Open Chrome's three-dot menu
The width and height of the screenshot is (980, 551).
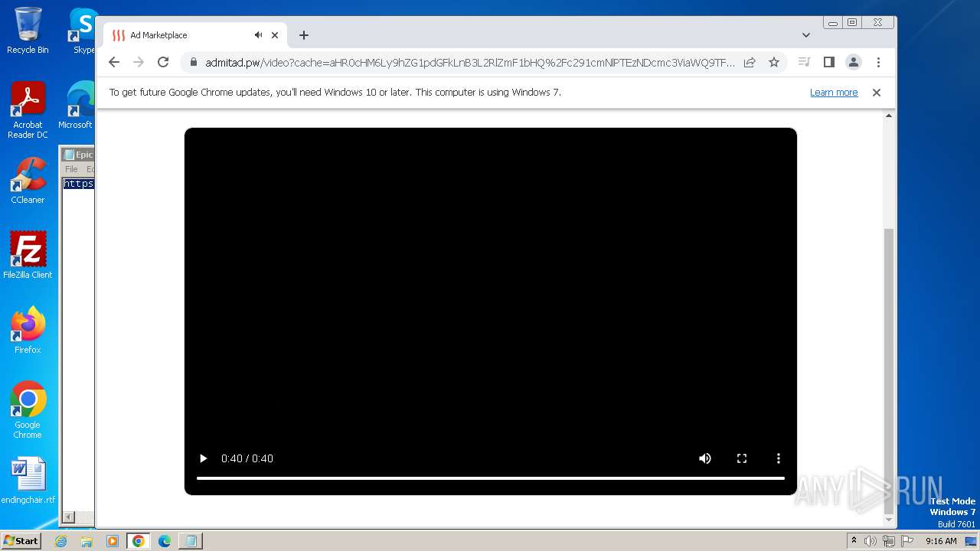point(878,63)
